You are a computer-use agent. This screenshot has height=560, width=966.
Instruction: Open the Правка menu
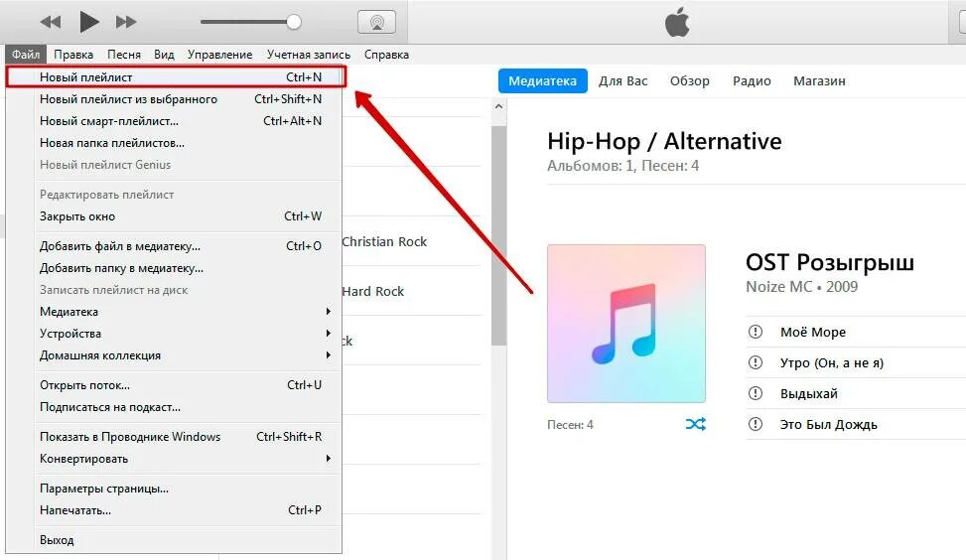[x=73, y=55]
